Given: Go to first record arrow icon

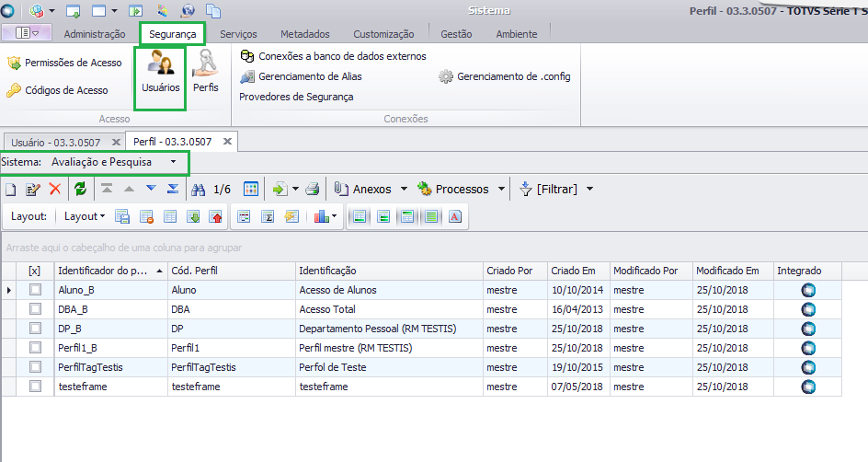Looking at the screenshot, I should click(107, 189).
